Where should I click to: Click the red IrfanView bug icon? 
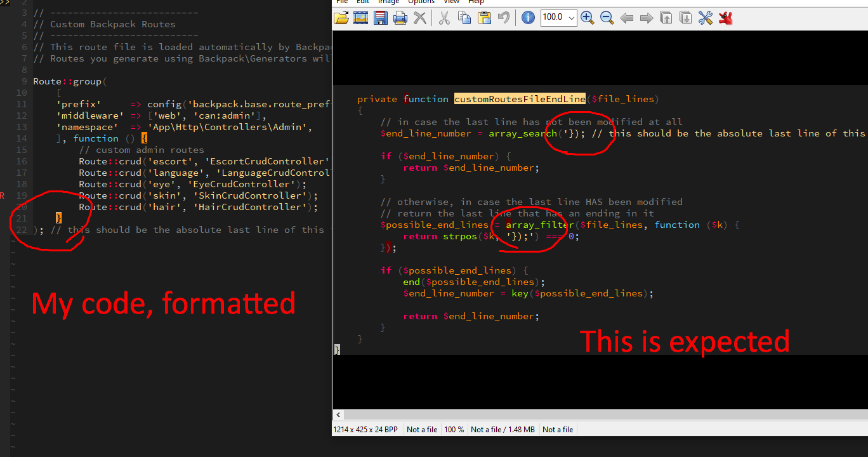point(725,17)
